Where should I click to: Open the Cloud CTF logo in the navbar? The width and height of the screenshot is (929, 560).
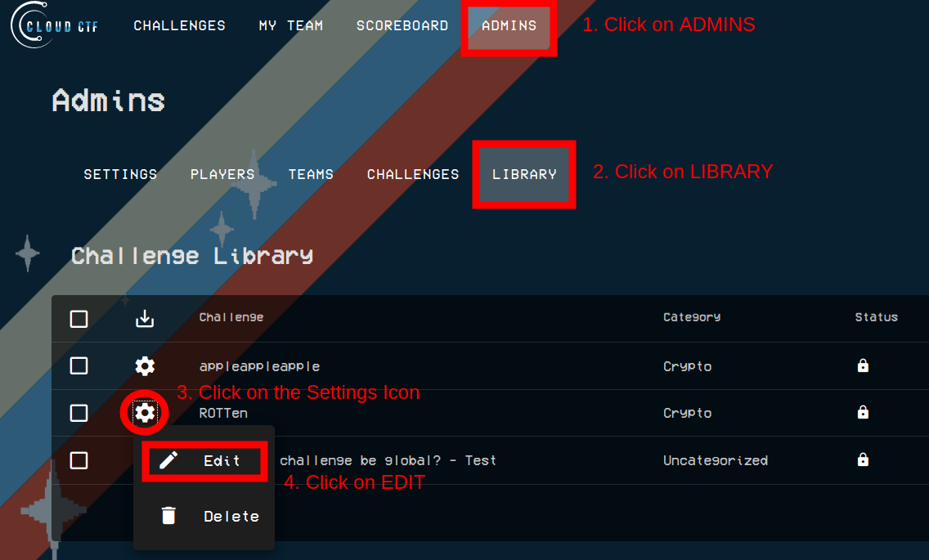pos(53,25)
